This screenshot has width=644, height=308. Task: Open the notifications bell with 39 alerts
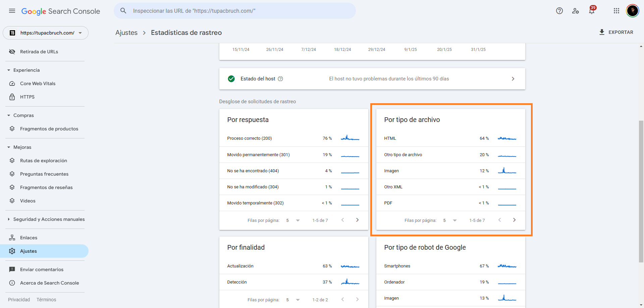point(591,11)
